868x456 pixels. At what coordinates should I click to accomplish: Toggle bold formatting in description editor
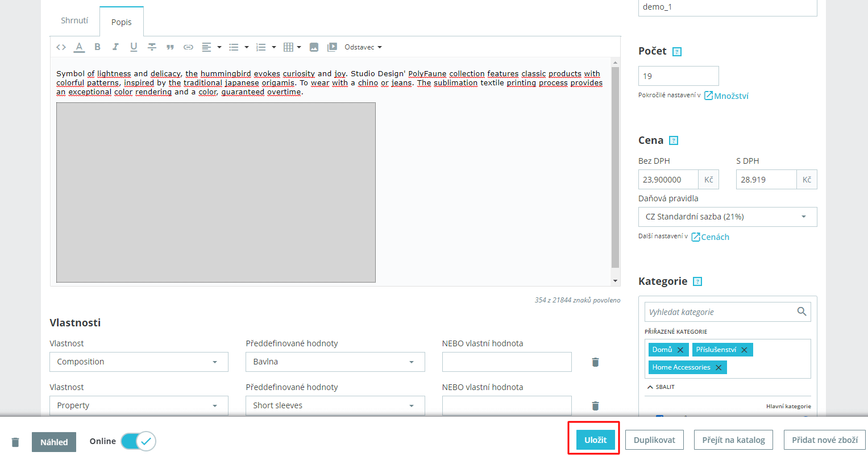click(97, 47)
